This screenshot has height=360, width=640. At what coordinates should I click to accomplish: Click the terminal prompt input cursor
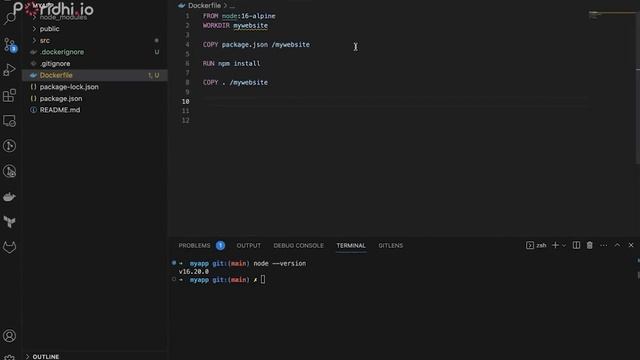click(x=263, y=280)
